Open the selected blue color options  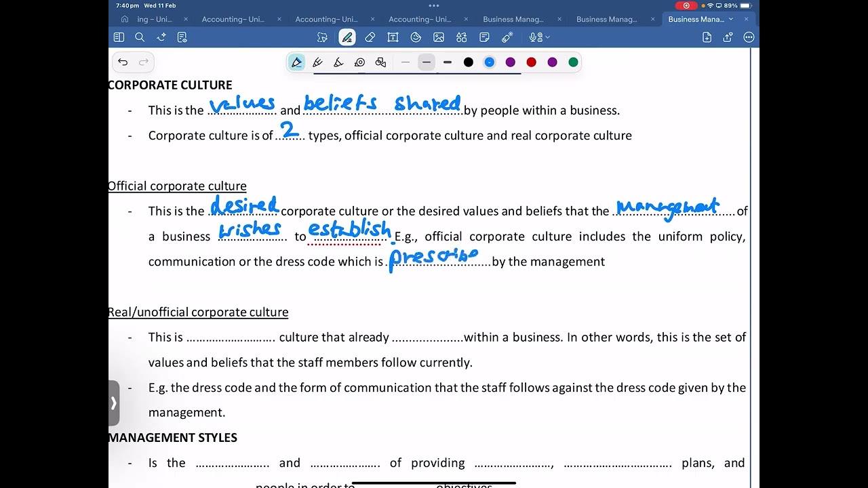(x=490, y=62)
